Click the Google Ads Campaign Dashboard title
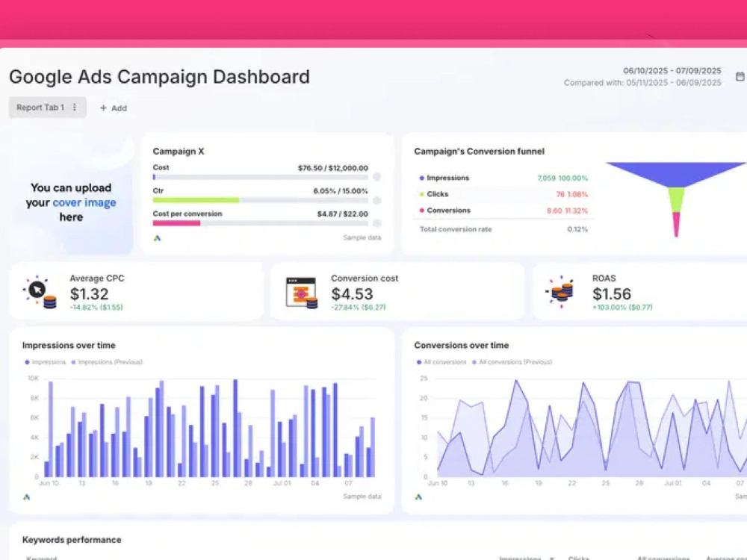Screen dimensions: 747x560 pyautogui.click(x=159, y=77)
